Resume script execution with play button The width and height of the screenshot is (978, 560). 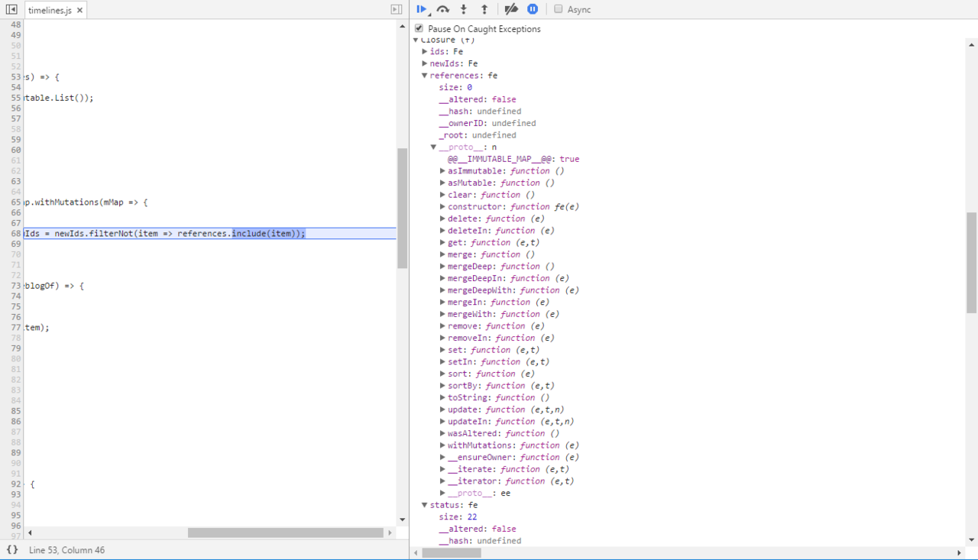coord(421,9)
